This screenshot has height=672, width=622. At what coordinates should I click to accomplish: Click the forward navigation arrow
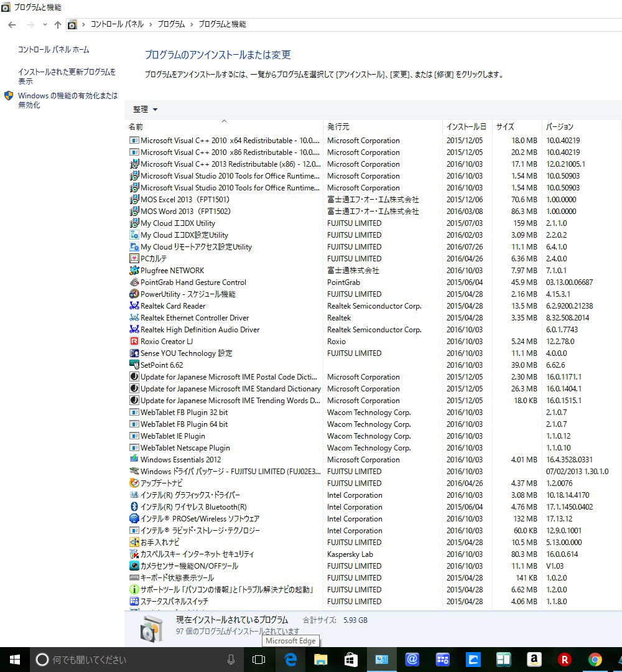(30, 25)
